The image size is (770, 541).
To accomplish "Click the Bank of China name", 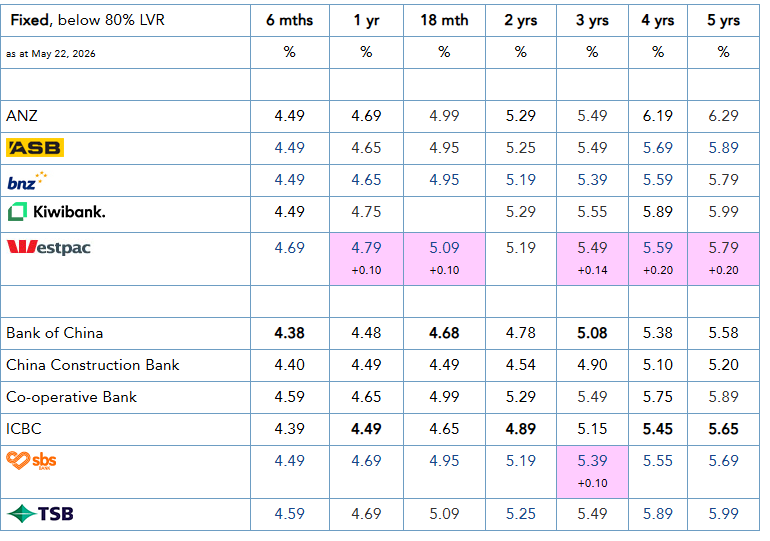I will [x=55, y=333].
